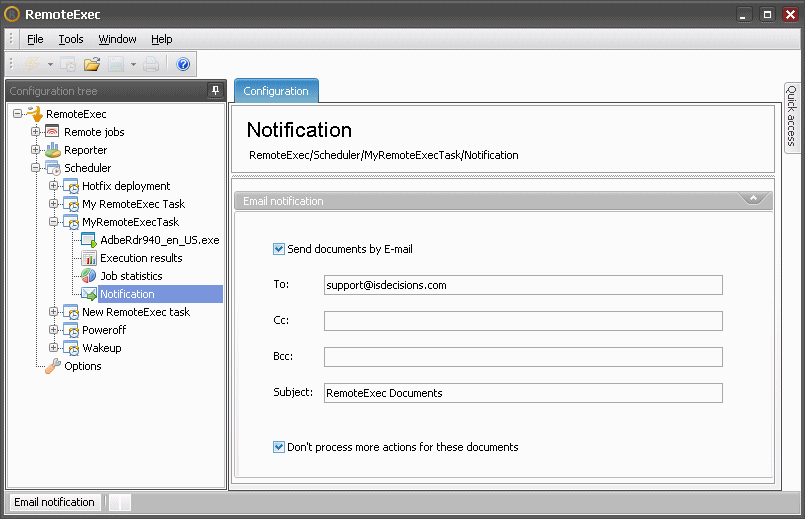Select the Configuration tab
Image resolution: width=805 pixels, height=519 pixels.
276,91
